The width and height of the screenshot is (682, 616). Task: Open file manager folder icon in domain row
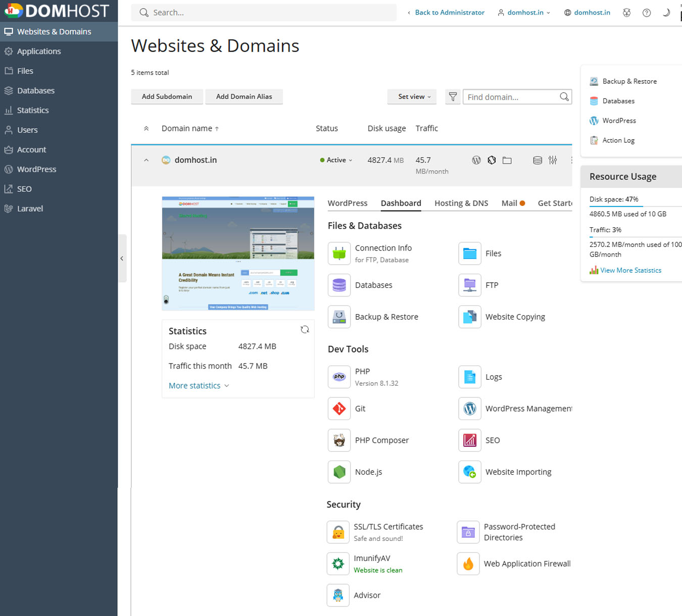[x=507, y=160]
